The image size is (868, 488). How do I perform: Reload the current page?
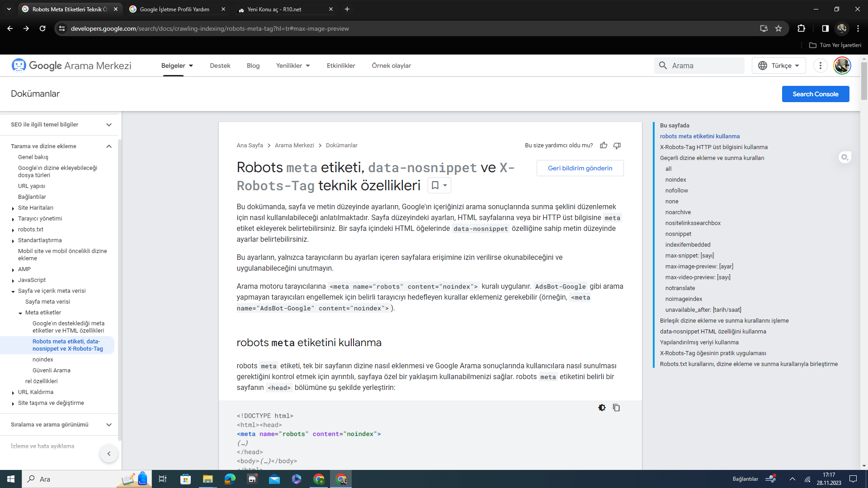(42, 28)
